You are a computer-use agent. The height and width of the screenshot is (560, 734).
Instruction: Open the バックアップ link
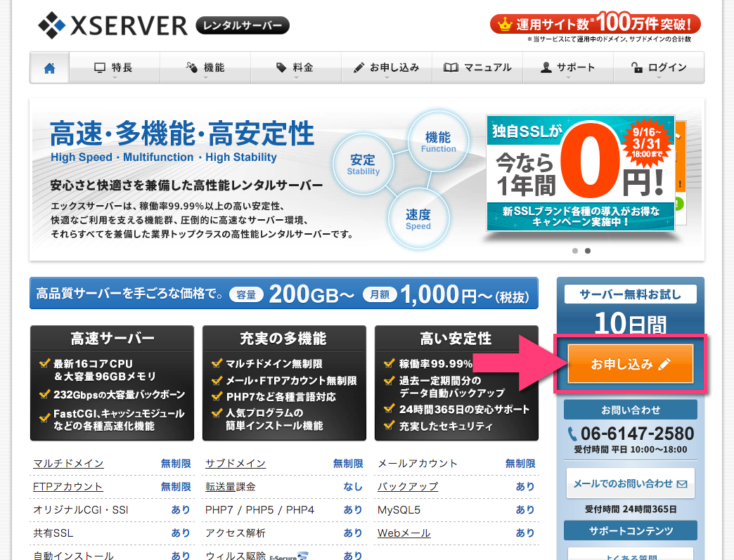408,486
